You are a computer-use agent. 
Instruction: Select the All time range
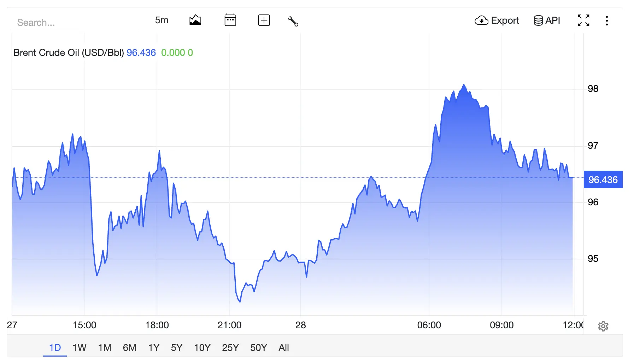coord(284,348)
